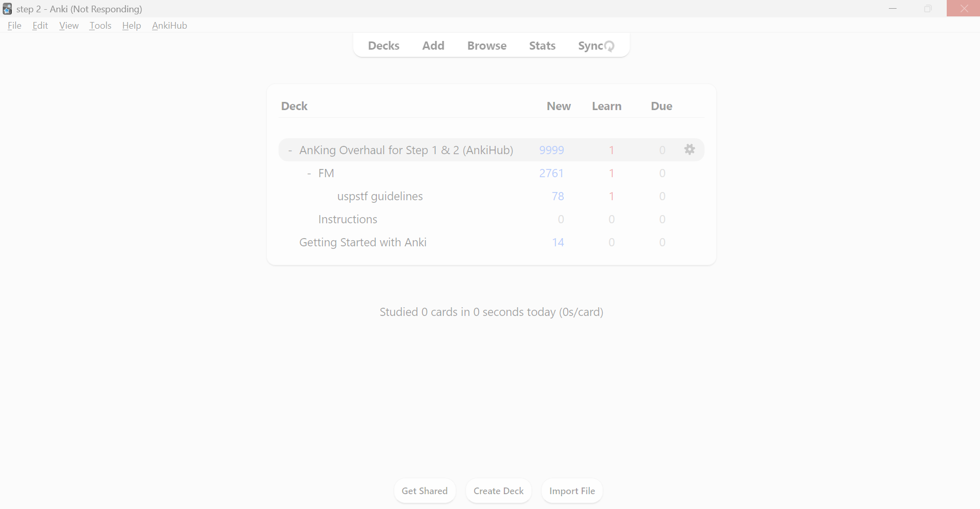Screen dimensions: 980x509
Task: Open Getting Started with Anki deck
Action: 363,242
